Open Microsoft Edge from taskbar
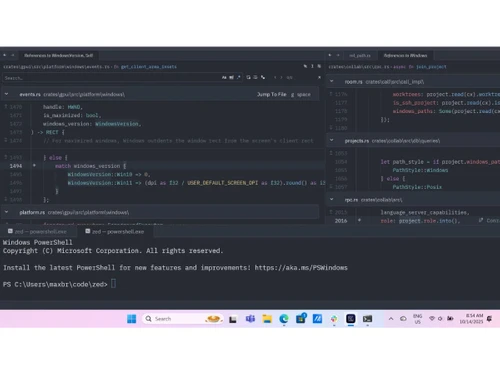This screenshot has height=375, width=500. pos(284,319)
